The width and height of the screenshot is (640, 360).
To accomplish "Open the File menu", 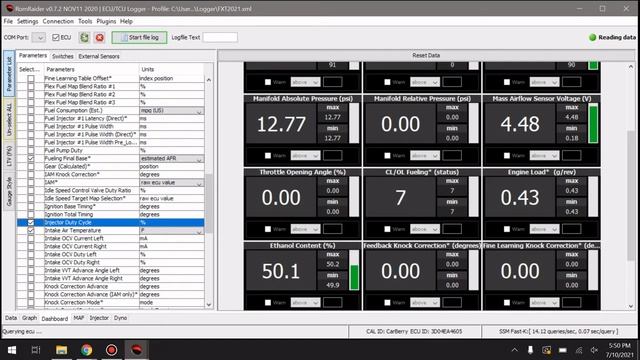I will [8, 21].
